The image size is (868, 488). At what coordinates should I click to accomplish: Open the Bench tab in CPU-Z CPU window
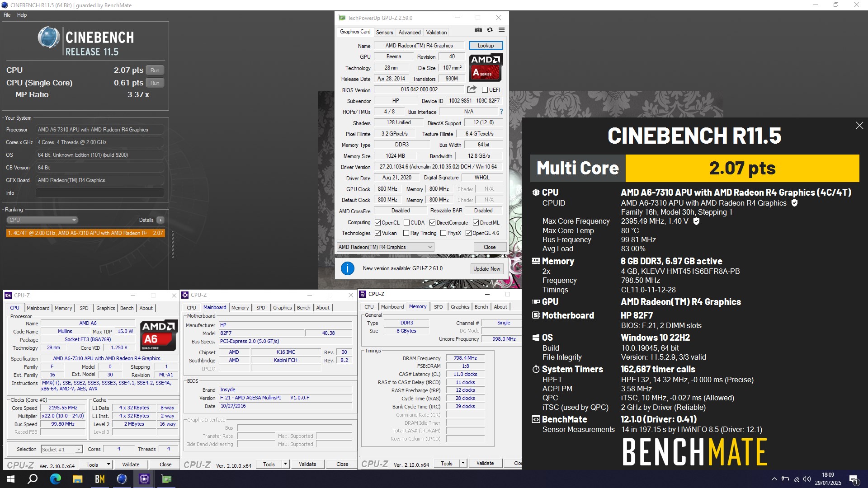(x=127, y=308)
